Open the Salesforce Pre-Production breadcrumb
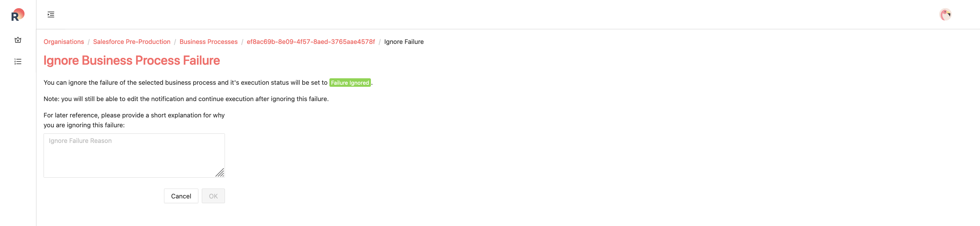980x226 pixels. tap(132, 42)
